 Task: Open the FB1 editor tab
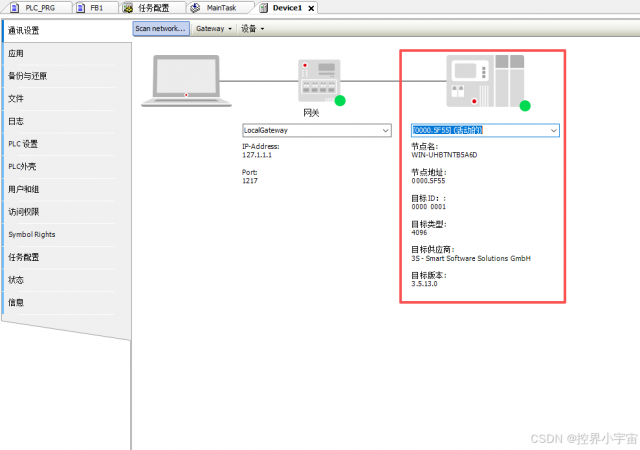pos(95,8)
